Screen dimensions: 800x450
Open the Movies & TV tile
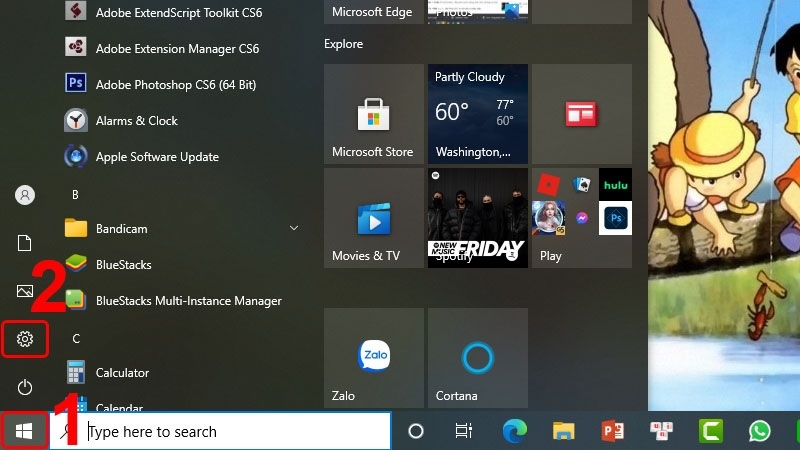(374, 218)
